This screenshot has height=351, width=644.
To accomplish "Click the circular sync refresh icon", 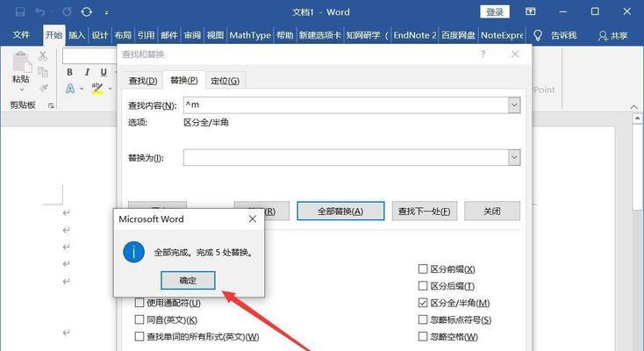I will pos(86,12).
